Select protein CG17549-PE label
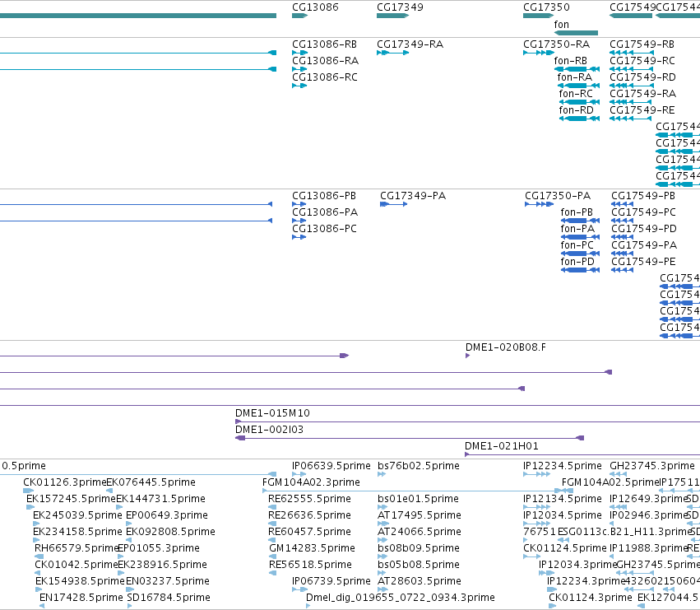 [x=644, y=262]
